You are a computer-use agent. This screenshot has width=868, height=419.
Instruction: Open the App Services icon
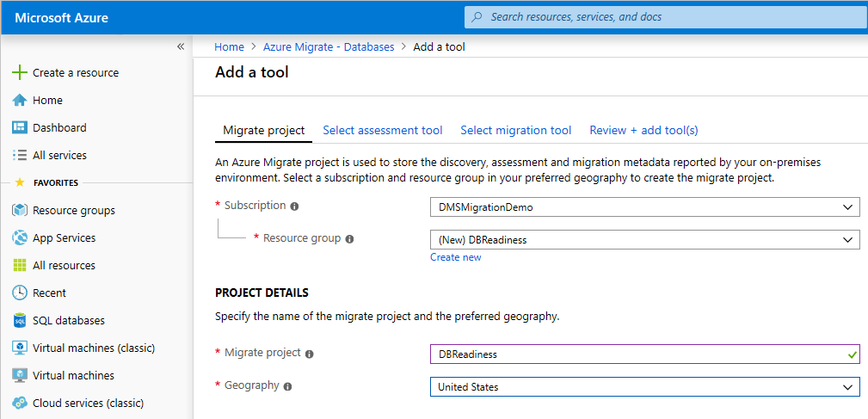(x=20, y=238)
